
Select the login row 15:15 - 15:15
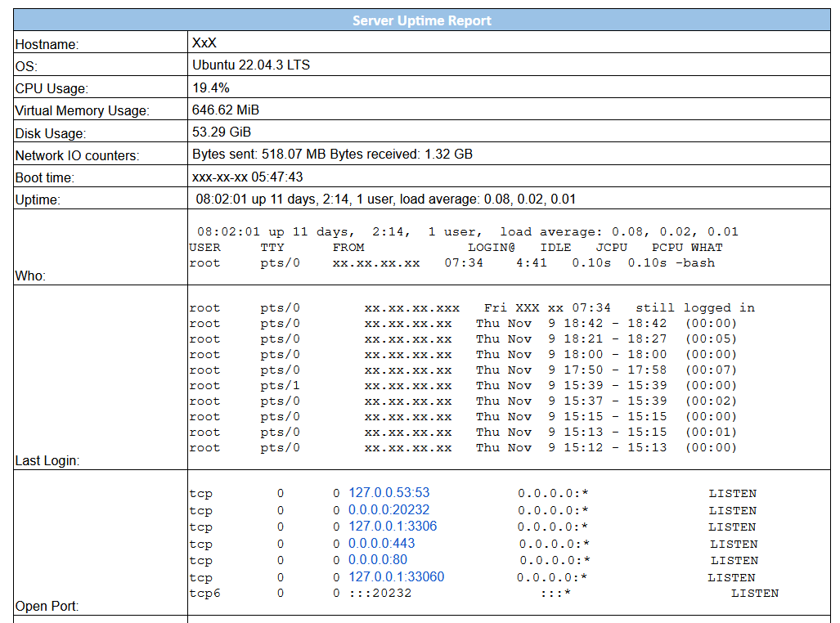pos(464,417)
